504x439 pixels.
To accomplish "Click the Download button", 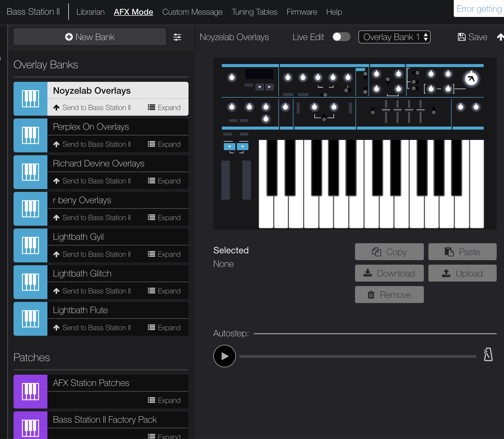I will [389, 273].
